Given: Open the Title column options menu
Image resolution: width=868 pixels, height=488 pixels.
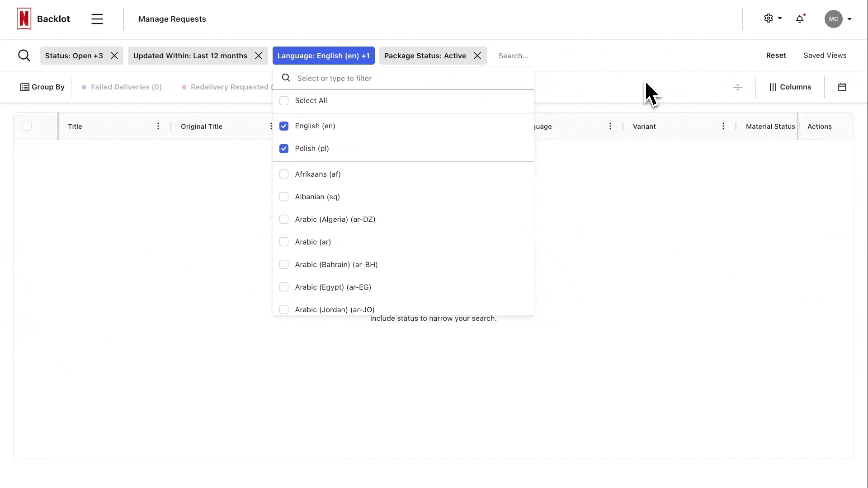Looking at the screenshot, I should pos(158,127).
